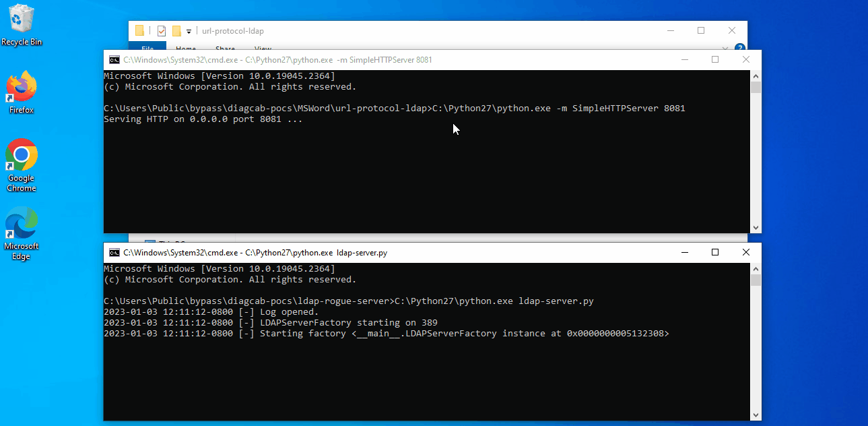Click scroll-up arrow in SimpleHTTPServer cmd window
This screenshot has height=426, width=868.
(x=756, y=75)
